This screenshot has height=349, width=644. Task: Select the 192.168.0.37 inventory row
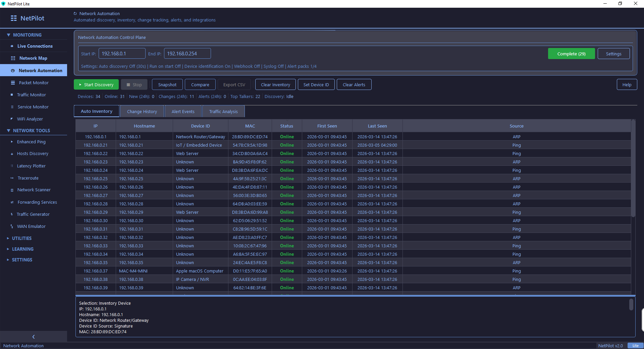point(235,271)
